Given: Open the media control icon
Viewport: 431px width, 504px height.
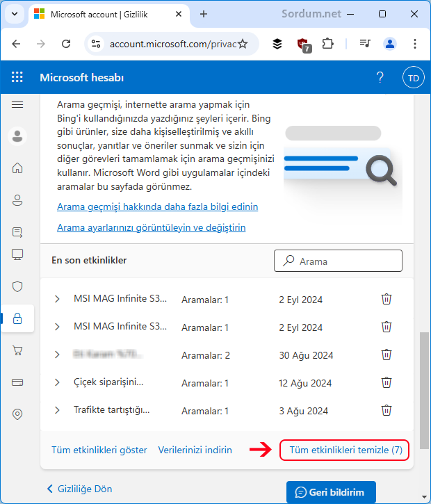Looking at the screenshot, I should pyautogui.click(x=365, y=43).
